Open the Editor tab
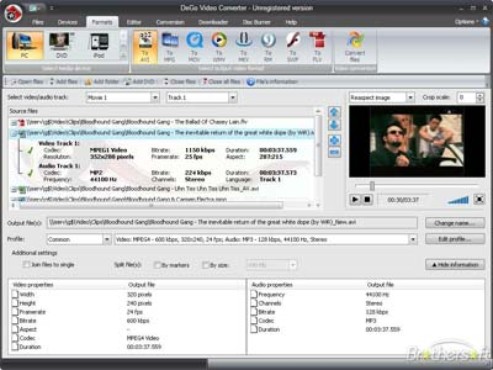The width and height of the screenshot is (493, 370). click(134, 22)
